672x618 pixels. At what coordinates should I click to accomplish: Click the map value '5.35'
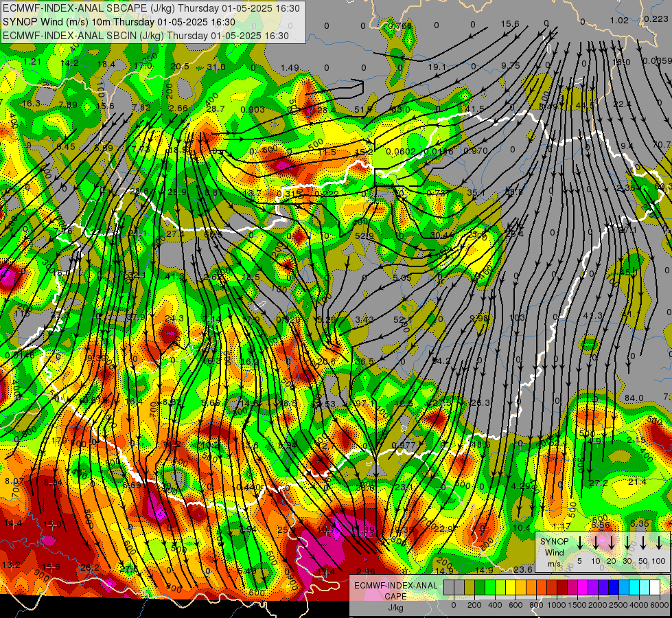point(640,523)
